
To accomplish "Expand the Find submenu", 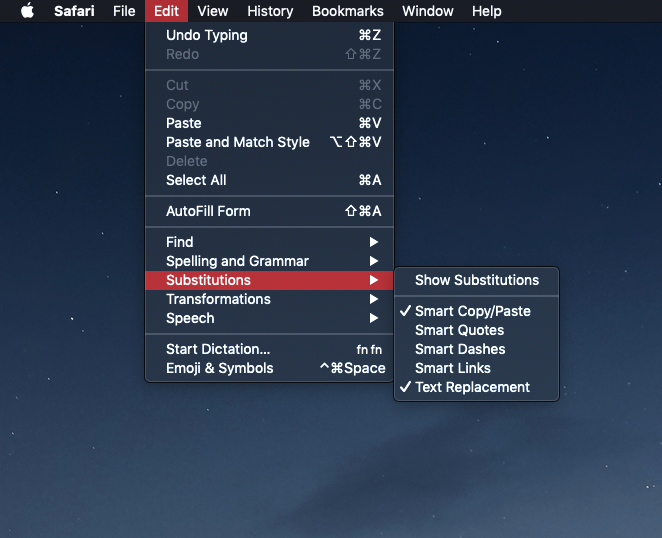I will click(x=269, y=242).
